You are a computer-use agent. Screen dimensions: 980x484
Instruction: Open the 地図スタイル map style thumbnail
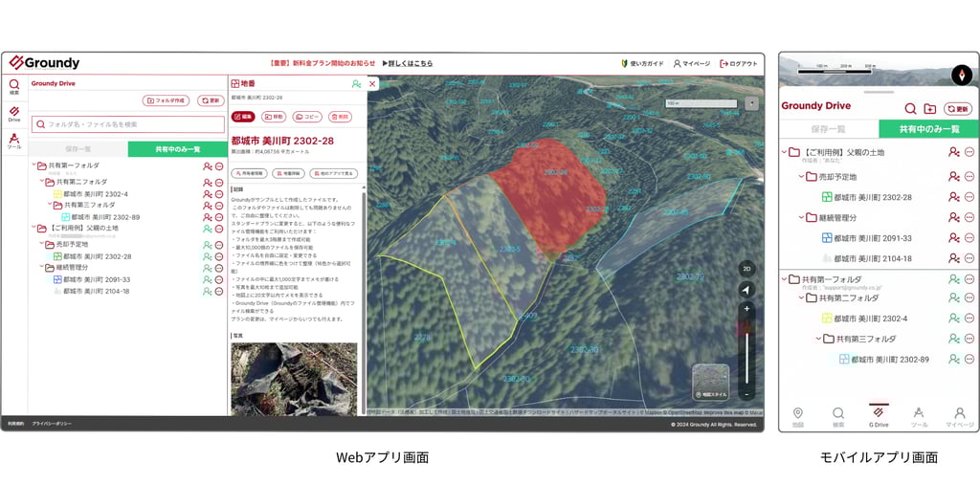point(711,383)
